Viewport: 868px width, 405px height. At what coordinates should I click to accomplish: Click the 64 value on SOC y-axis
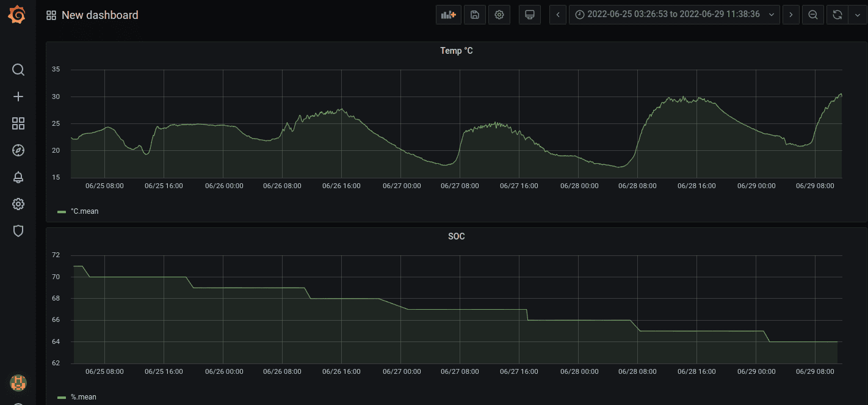click(x=56, y=341)
